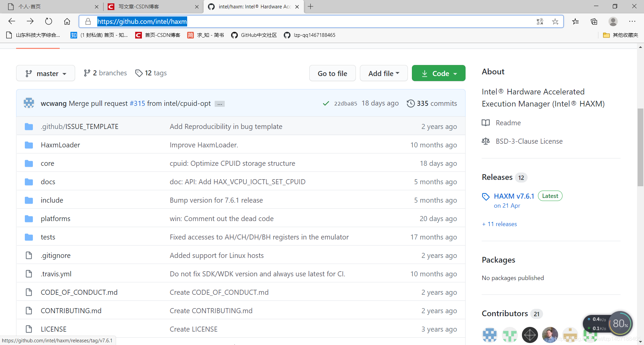This screenshot has width=644, height=345.
Task: View the 12 tags list
Action: (151, 73)
